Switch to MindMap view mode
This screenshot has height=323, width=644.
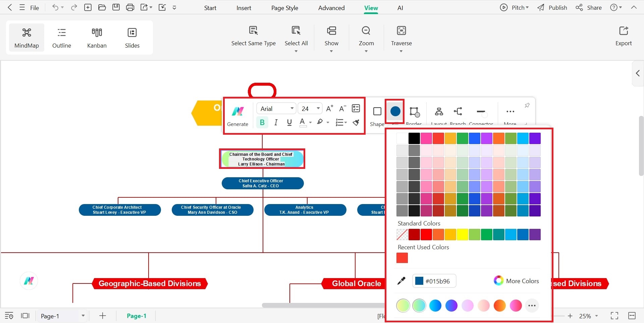[x=26, y=38]
